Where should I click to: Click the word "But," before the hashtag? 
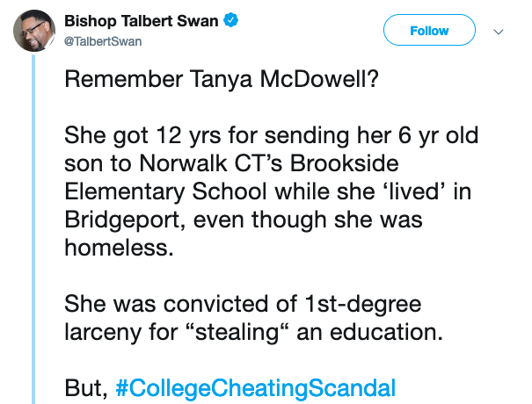[84, 387]
